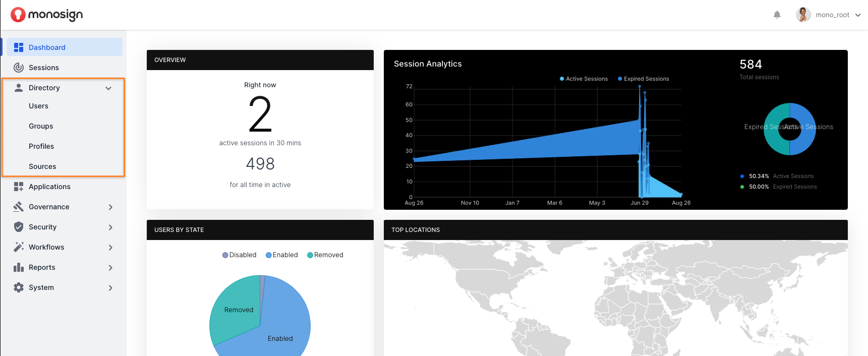
Task: Click the monosign logo
Action: coord(46,15)
